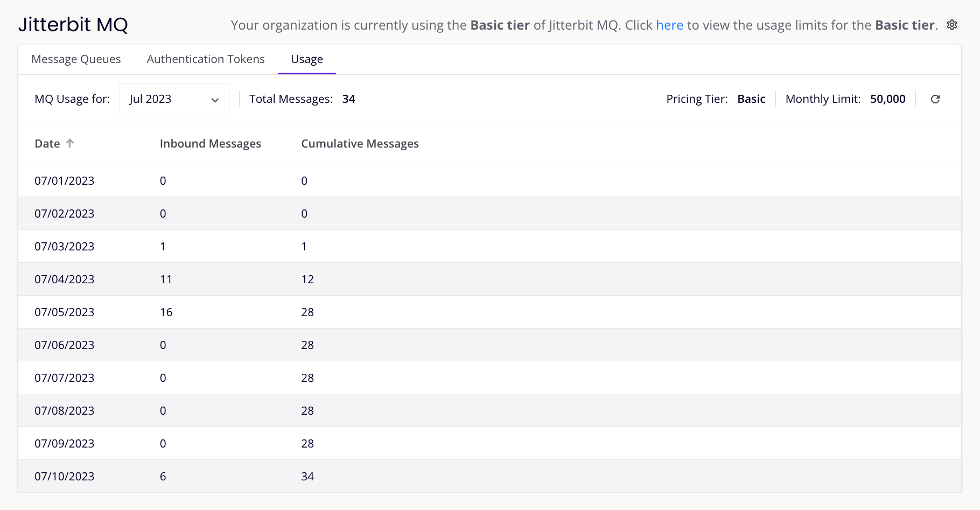Screen dimensions: 980x510
Task: Click the Date column header
Action: pos(47,144)
